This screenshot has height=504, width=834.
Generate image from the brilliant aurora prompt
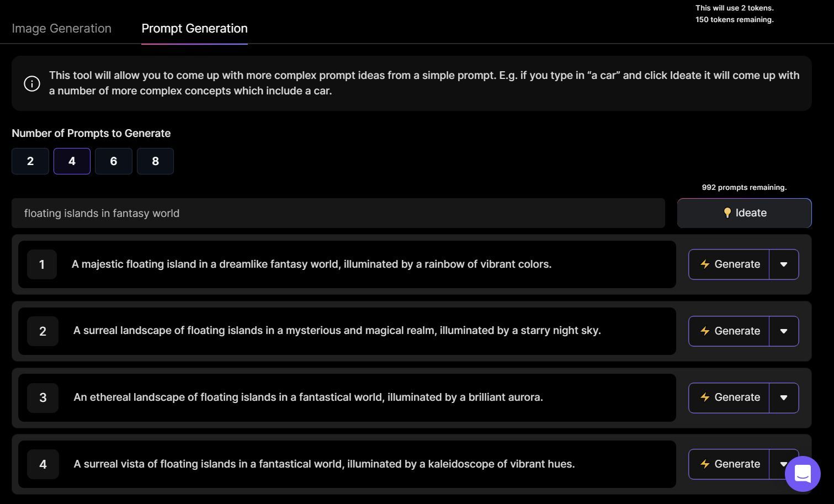pyautogui.click(x=729, y=397)
